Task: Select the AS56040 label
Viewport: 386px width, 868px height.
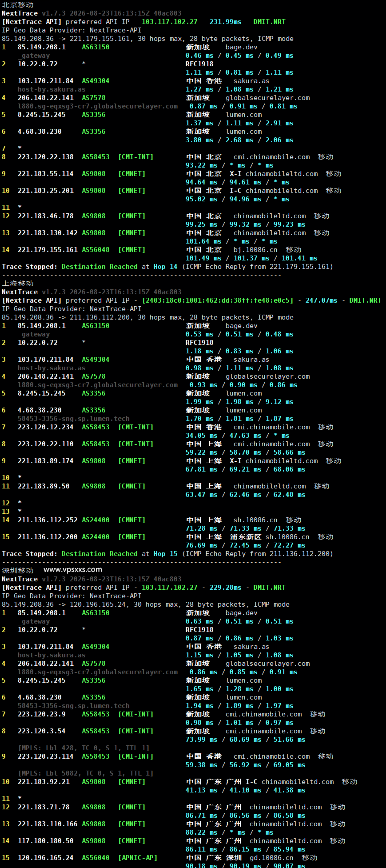Action: click(x=96, y=858)
